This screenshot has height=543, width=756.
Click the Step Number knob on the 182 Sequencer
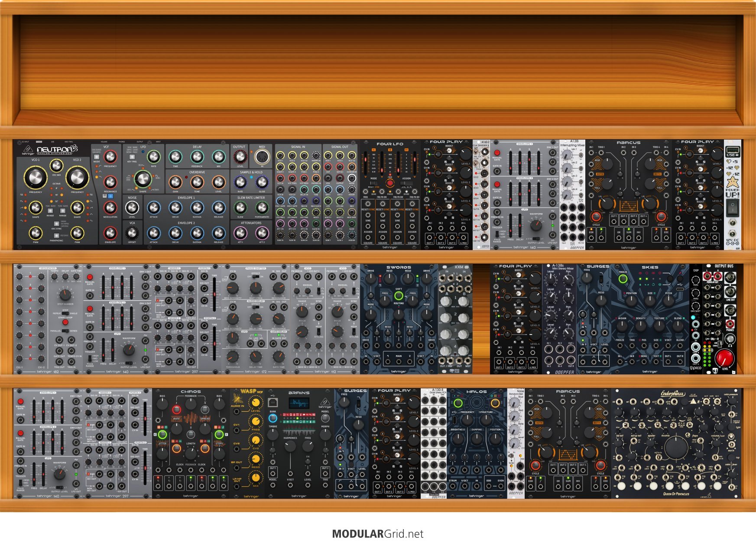point(65,295)
